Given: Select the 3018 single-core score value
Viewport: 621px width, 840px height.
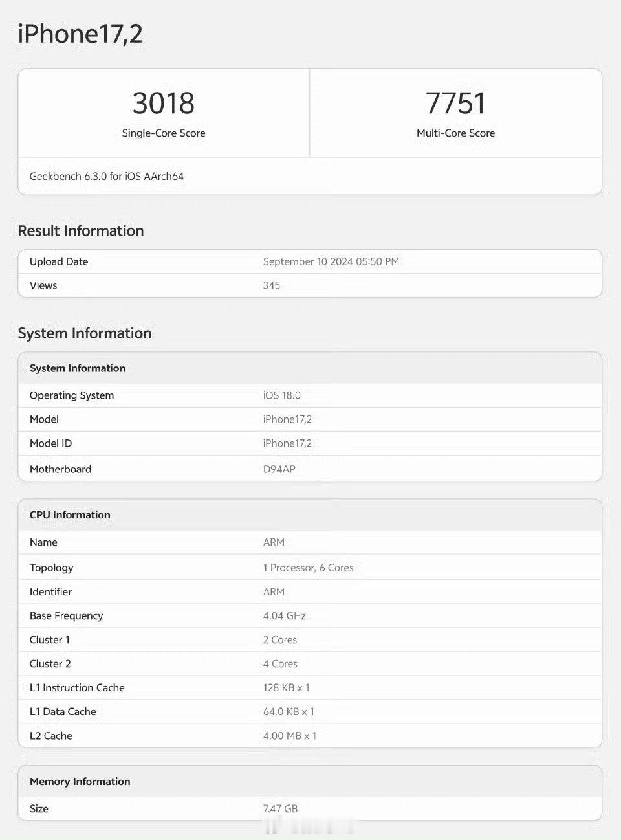Looking at the screenshot, I should [x=164, y=104].
